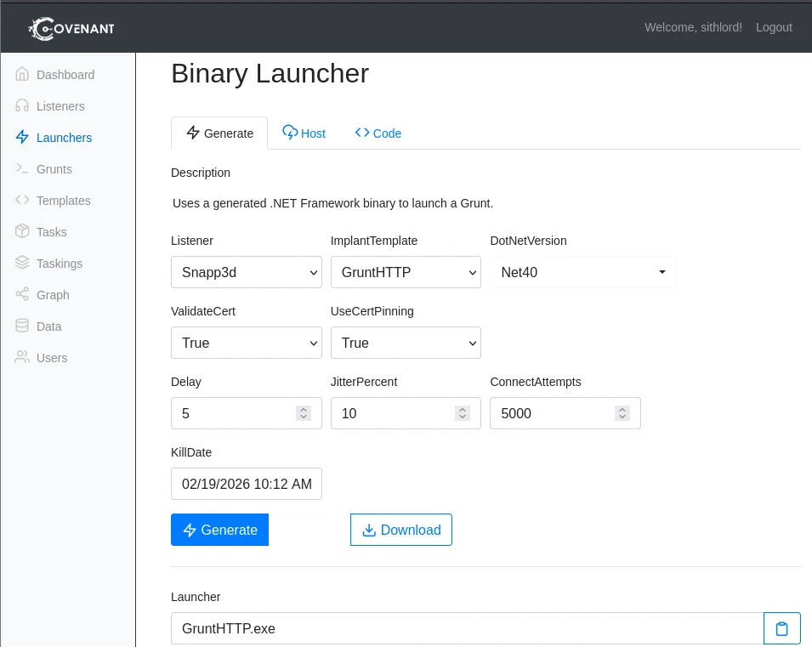Open the UseCertPinning dropdown
This screenshot has width=812, height=647.
pos(406,343)
